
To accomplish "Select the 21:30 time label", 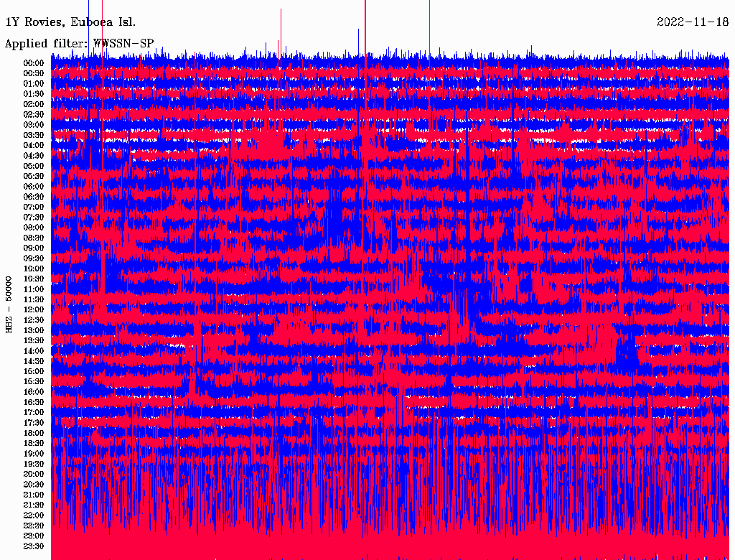I will coord(34,505).
